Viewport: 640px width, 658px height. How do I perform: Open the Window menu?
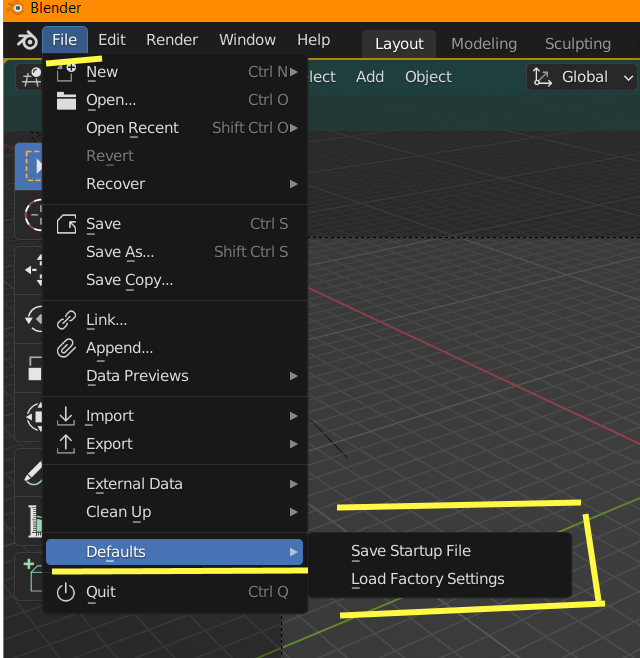click(247, 40)
